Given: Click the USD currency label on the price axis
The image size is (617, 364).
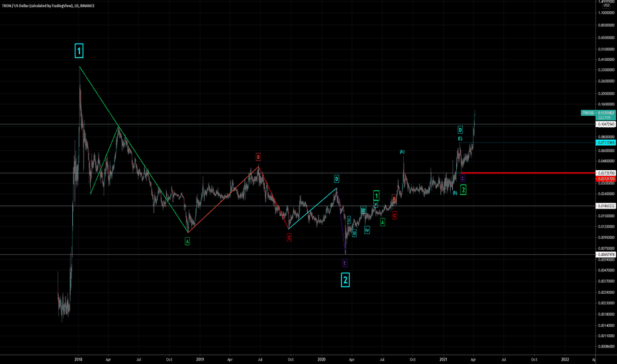Looking at the screenshot, I should coord(606,5).
